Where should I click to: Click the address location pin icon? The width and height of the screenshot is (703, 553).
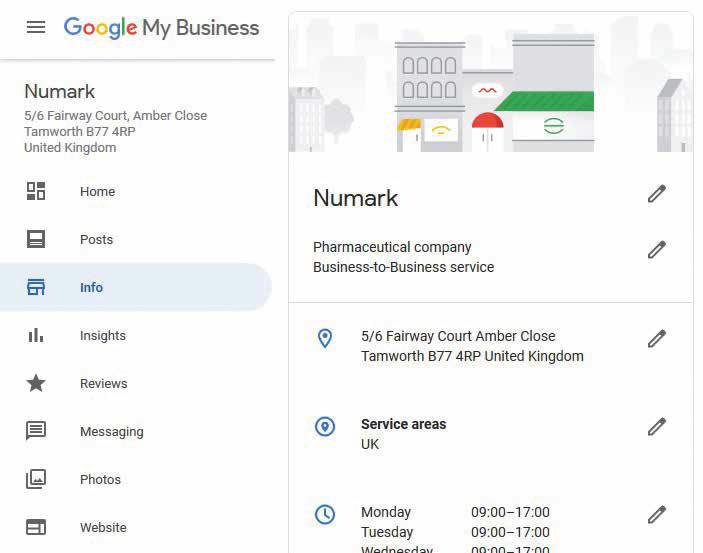[x=325, y=338]
